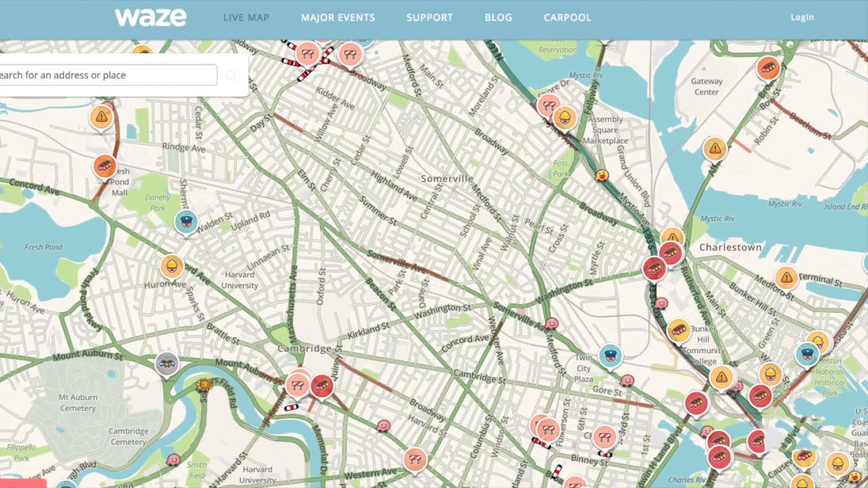Visit the BLOG page

coord(498,18)
